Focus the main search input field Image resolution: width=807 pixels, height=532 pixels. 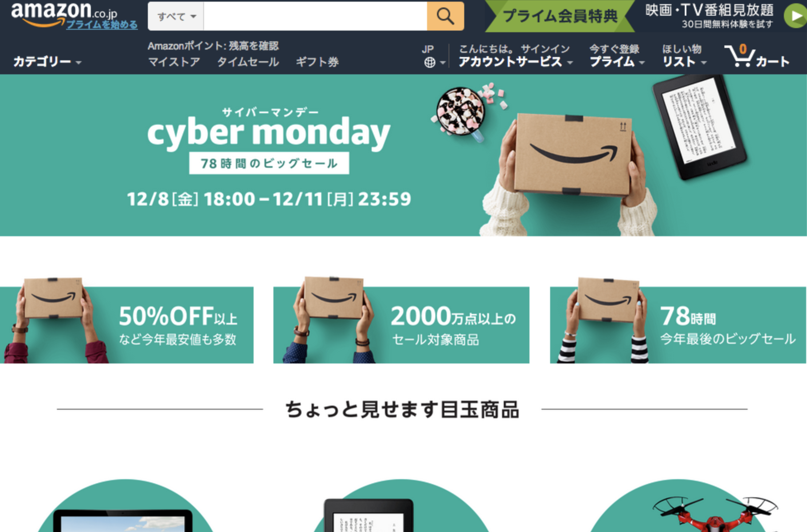[x=315, y=16]
